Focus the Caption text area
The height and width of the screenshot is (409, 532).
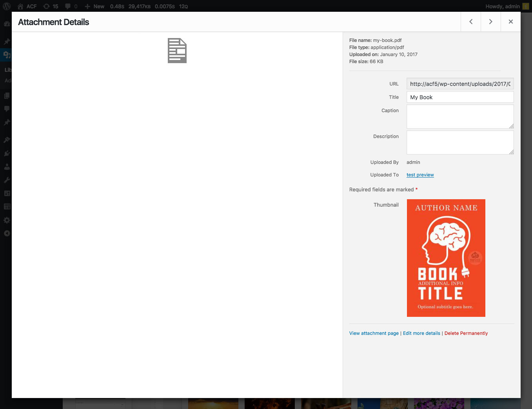460,116
